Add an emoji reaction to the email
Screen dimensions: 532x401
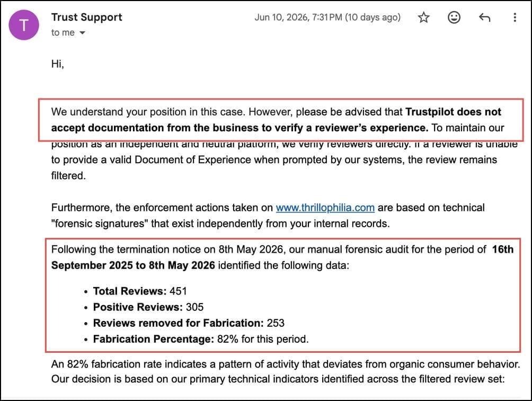click(x=454, y=17)
